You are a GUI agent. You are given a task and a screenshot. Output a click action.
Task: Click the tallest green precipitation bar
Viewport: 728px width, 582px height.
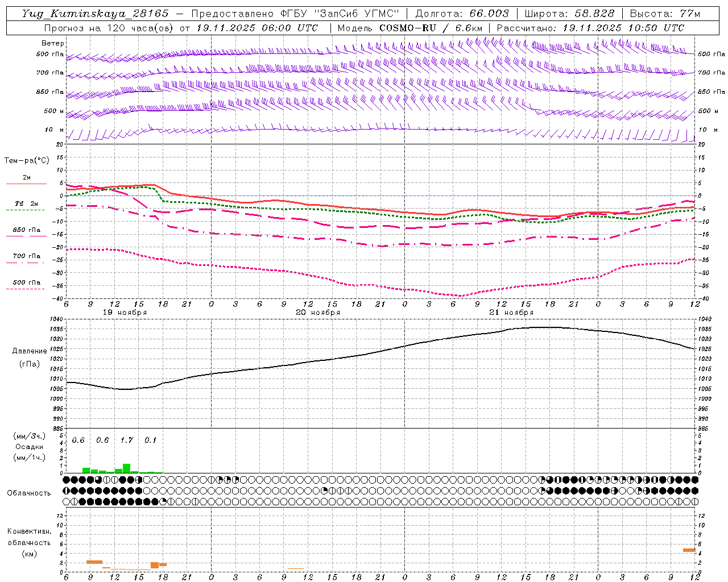click(x=127, y=468)
